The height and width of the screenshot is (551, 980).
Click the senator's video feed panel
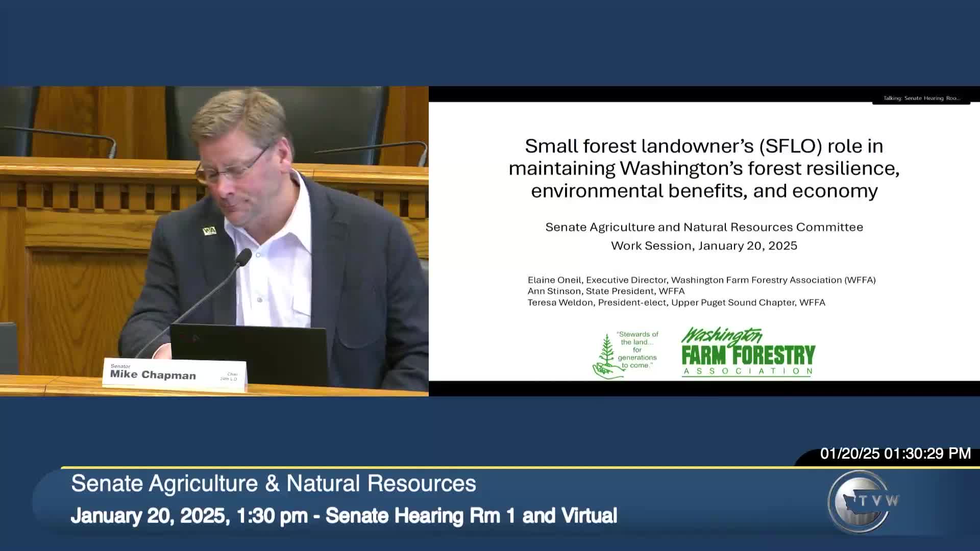[214, 241]
